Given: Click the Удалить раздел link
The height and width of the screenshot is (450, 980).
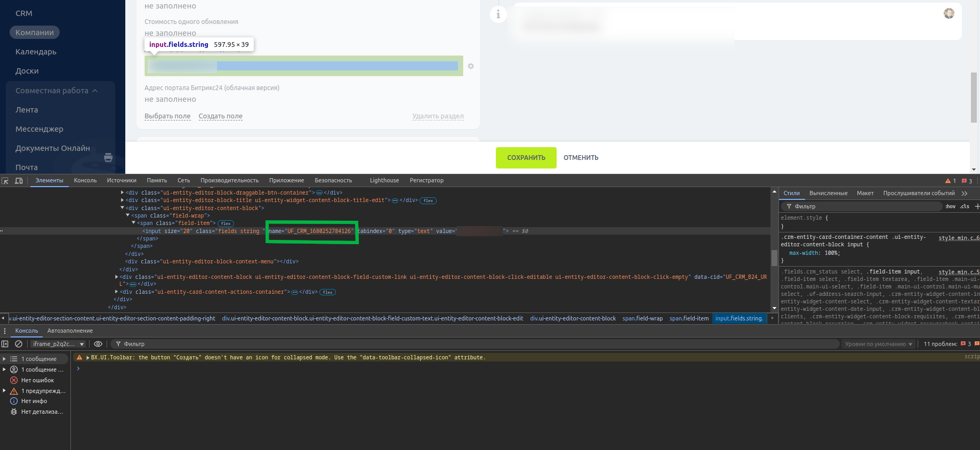Looking at the screenshot, I should pos(438,116).
